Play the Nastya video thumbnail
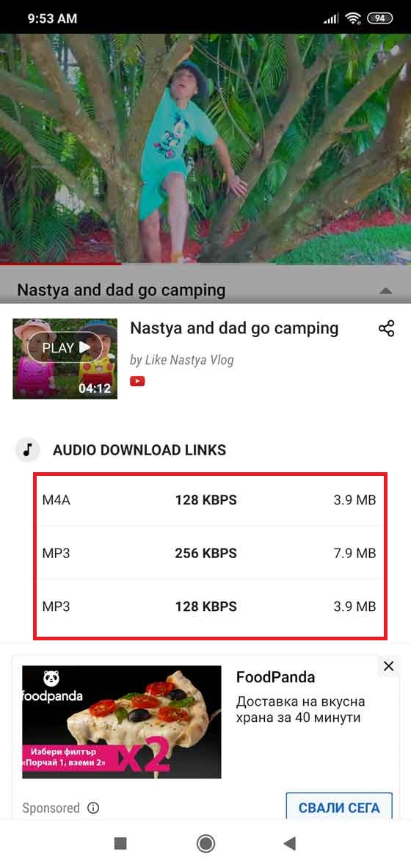 point(65,358)
